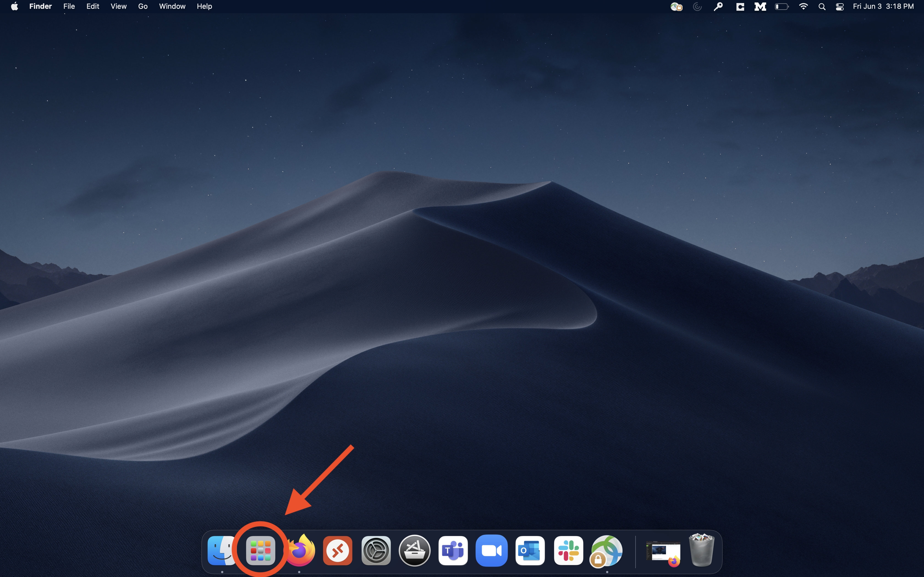This screenshot has height=577, width=924.
Task: Launch Microsoft Teams from Dock
Action: click(453, 551)
